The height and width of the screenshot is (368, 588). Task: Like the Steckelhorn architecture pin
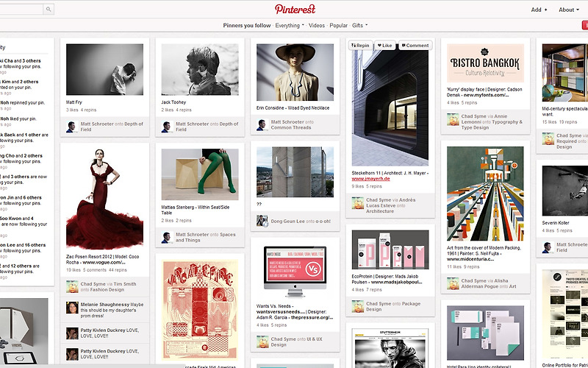(x=384, y=46)
